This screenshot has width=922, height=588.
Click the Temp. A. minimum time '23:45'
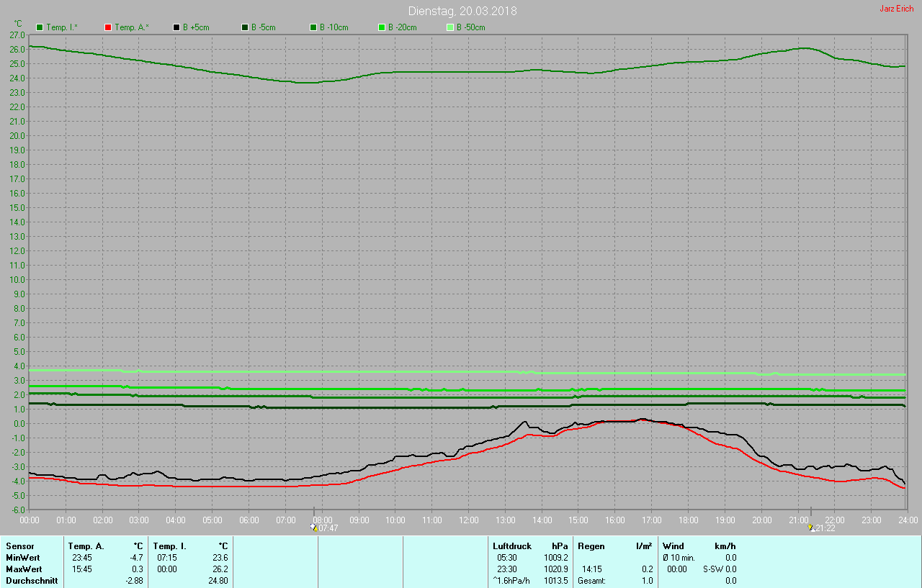(81, 558)
